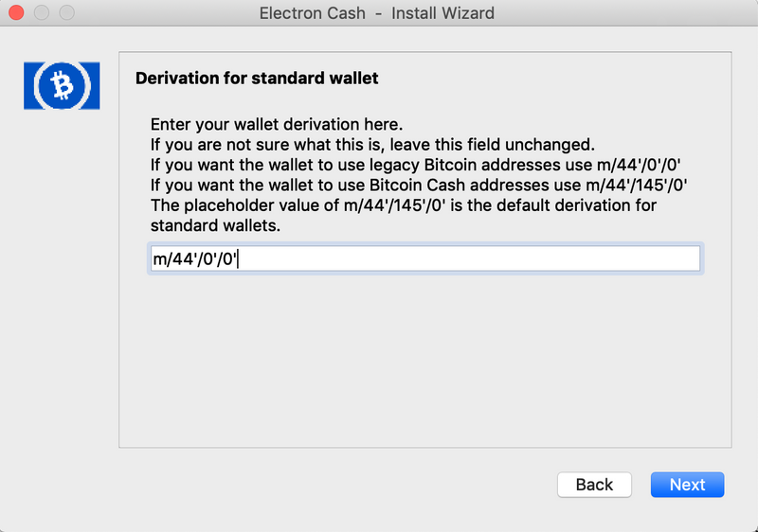Click the 'Enter your wallet derivation here.' text
758x532 pixels.
click(277, 125)
